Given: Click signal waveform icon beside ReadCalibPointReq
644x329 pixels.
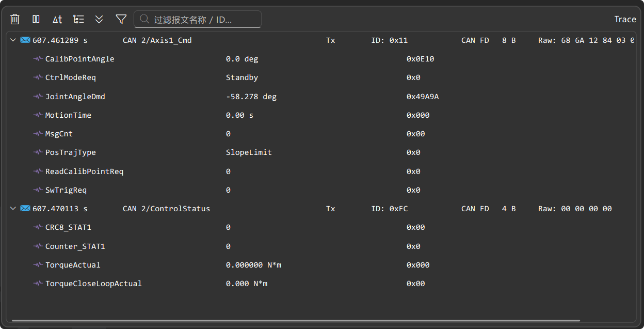Looking at the screenshot, I should 38,171.
